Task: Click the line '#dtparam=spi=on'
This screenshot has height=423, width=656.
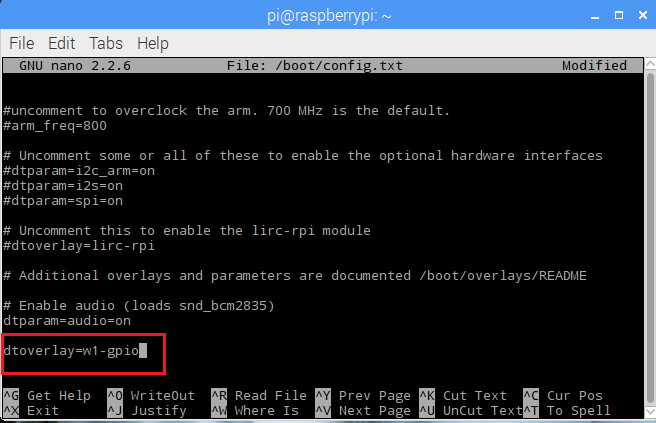Action: tap(63, 201)
